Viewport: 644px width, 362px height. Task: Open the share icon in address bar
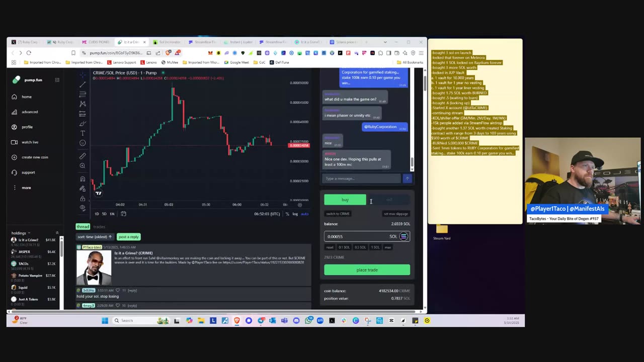[157, 53]
